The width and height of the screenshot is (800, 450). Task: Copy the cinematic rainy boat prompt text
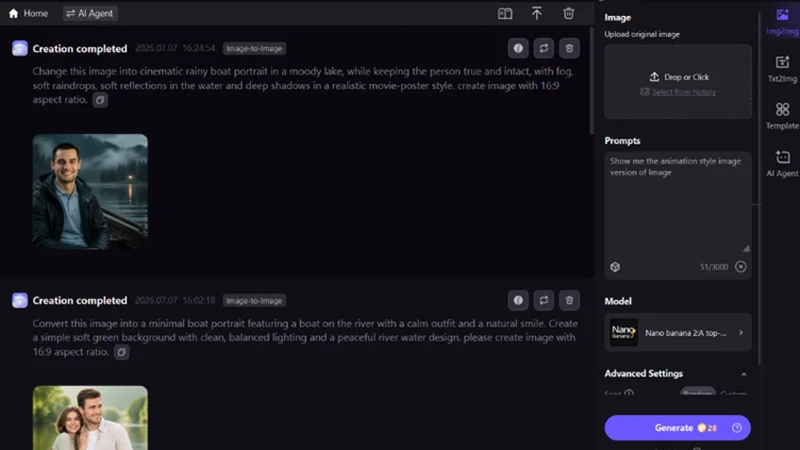coord(100,100)
